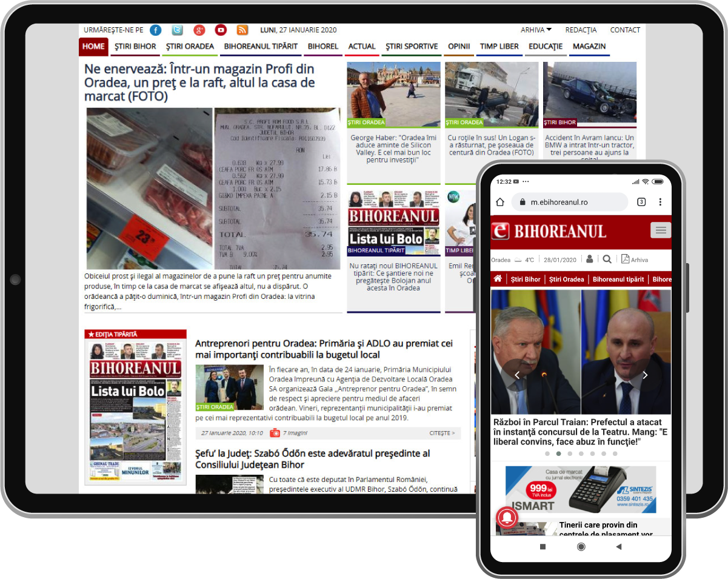This screenshot has height=579, width=728.
Task: Tap Ştiri Bihor in the mobile nav
Action: (526, 279)
